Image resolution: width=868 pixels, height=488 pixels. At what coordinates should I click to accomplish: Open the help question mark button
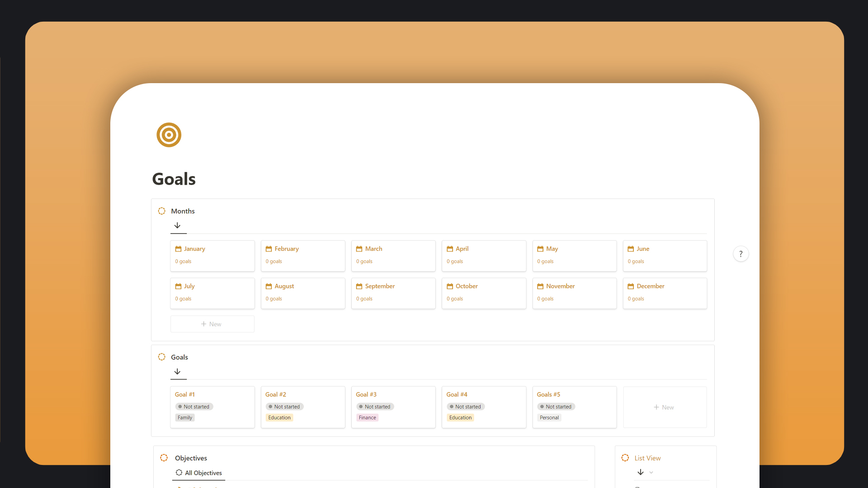(x=741, y=254)
